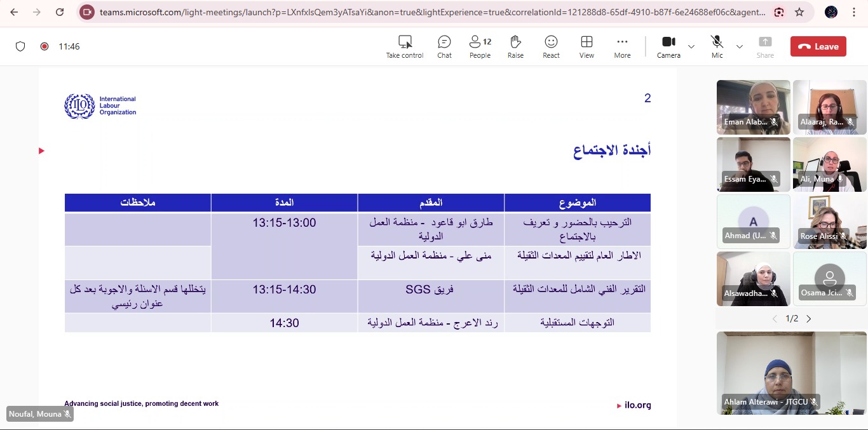
Task: Click the red recording indicator
Action: click(44, 46)
